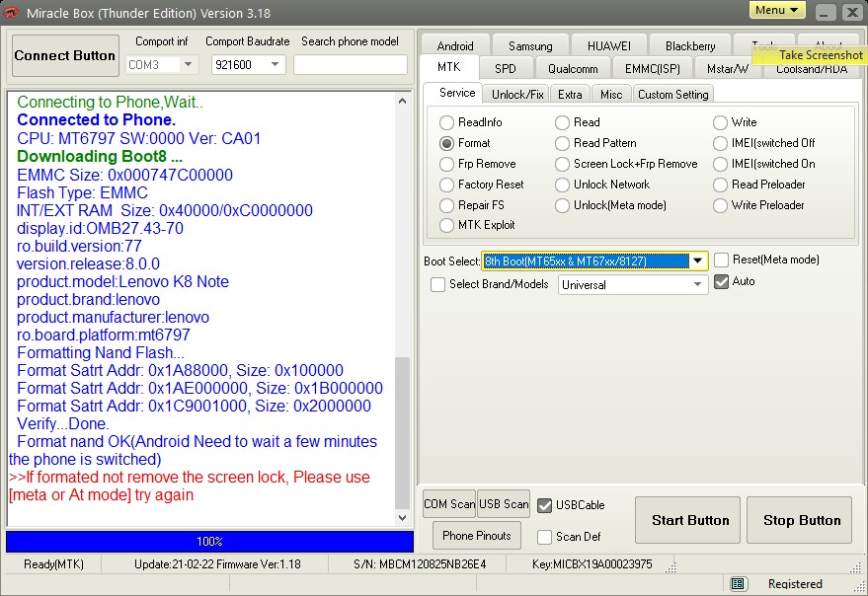
Task: Switch to the Extra sub-tab
Action: (x=570, y=94)
